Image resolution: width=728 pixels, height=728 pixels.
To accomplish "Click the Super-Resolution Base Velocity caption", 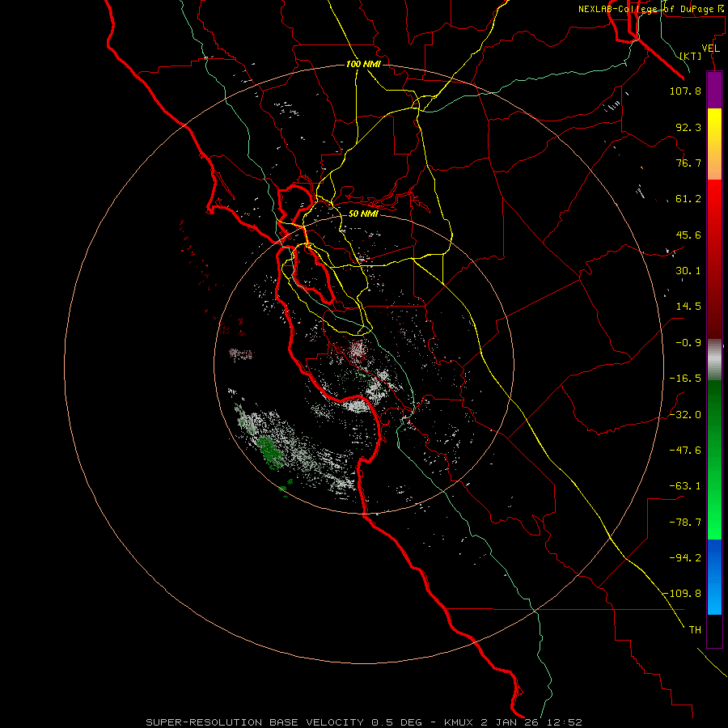I will tap(364, 722).
